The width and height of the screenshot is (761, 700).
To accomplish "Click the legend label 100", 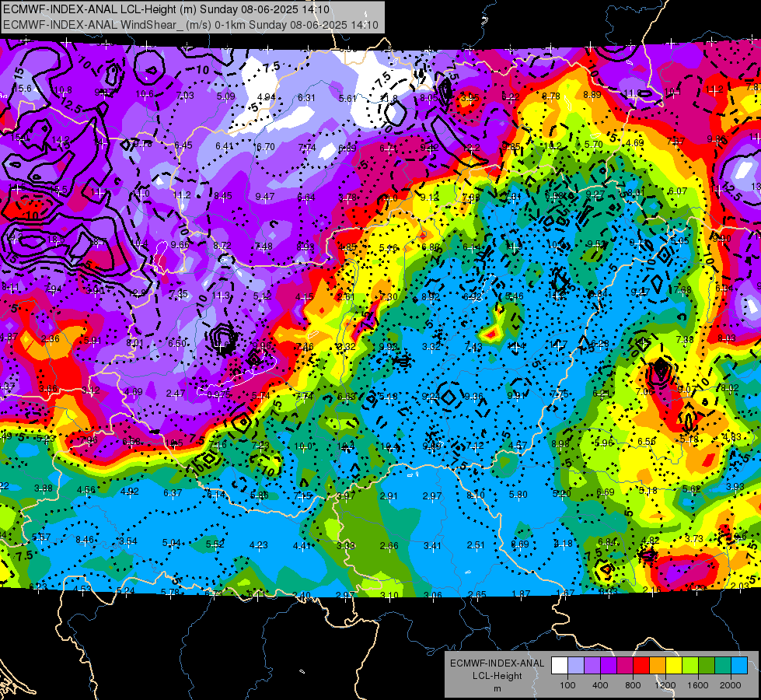I will pyautogui.click(x=567, y=685).
